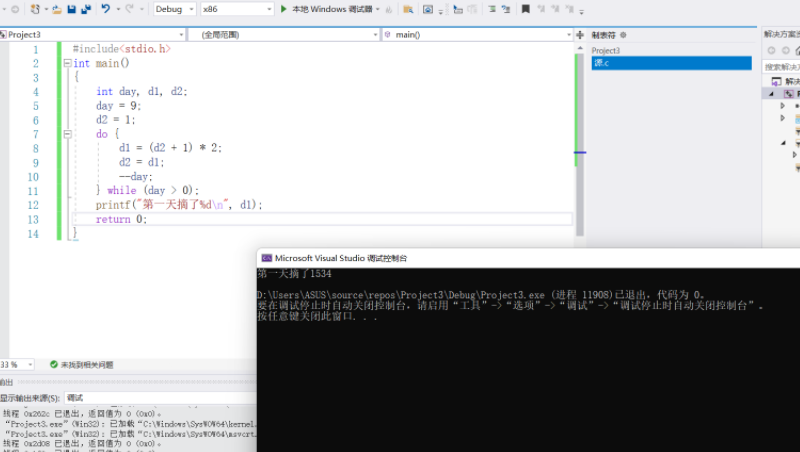Image resolution: width=800 pixels, height=452 pixels.
Task: Click the 未找到相关问题 status indicator
Action: [82, 365]
